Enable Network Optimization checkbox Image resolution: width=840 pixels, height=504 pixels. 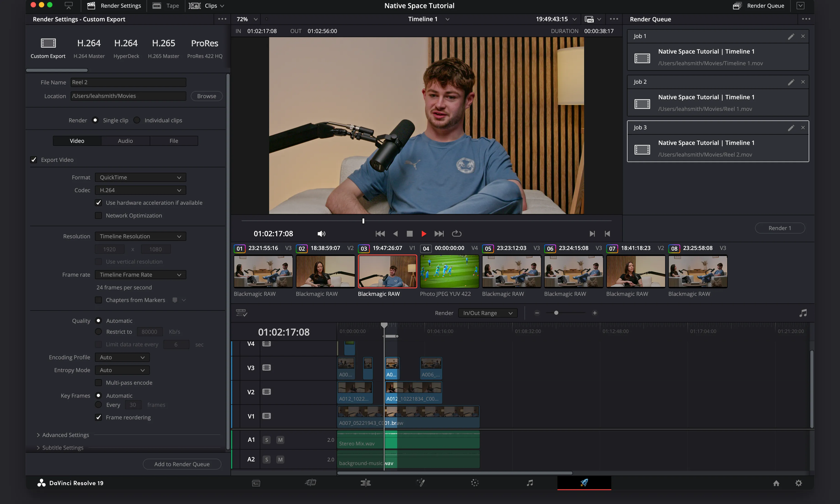(x=98, y=216)
